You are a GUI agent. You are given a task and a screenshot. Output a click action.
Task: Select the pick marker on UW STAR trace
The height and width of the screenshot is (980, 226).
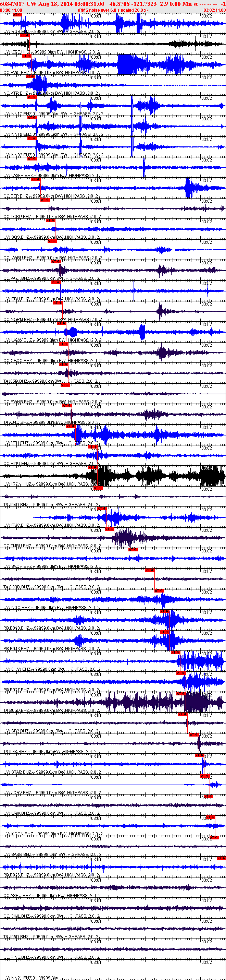coord(200,755)
